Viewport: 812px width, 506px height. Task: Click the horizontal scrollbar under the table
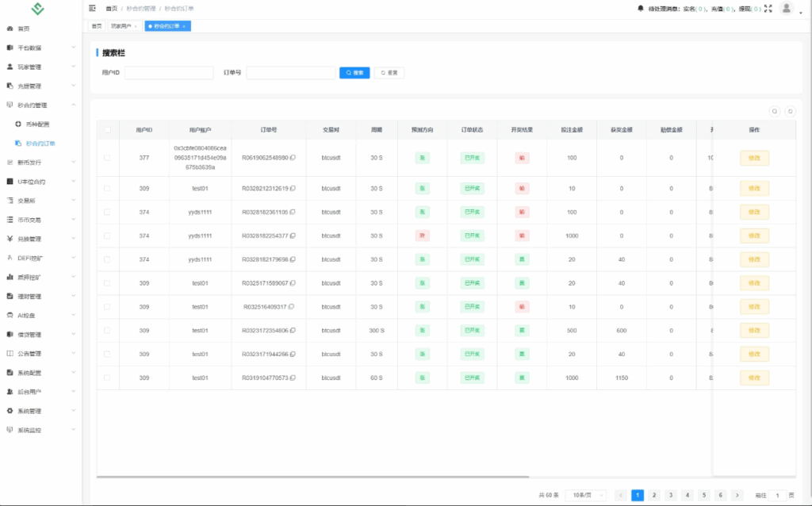click(x=312, y=477)
